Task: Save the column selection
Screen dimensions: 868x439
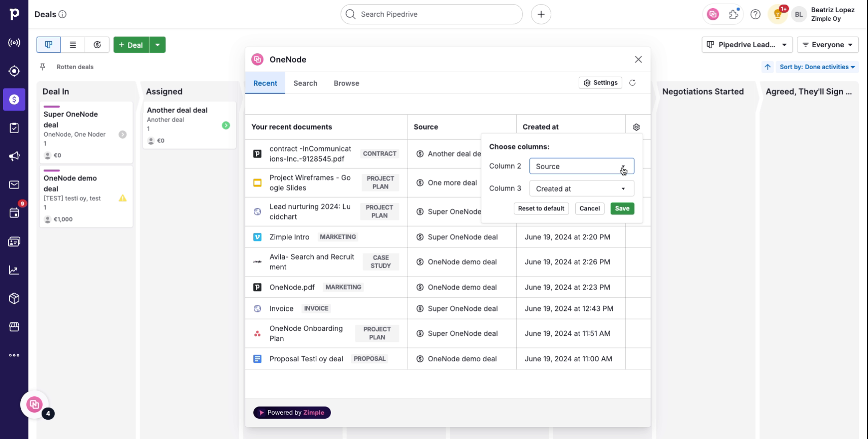Action: click(622, 208)
